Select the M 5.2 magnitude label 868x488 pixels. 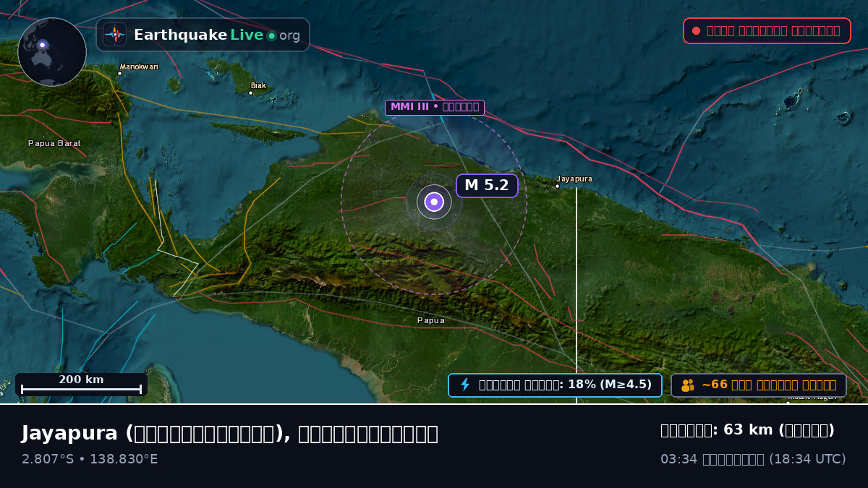pos(487,185)
